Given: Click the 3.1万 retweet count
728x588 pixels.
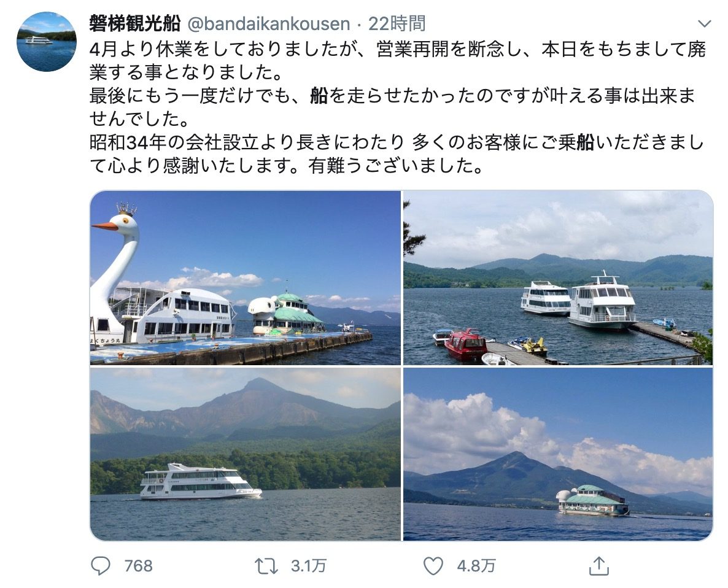Looking at the screenshot, I should (308, 566).
